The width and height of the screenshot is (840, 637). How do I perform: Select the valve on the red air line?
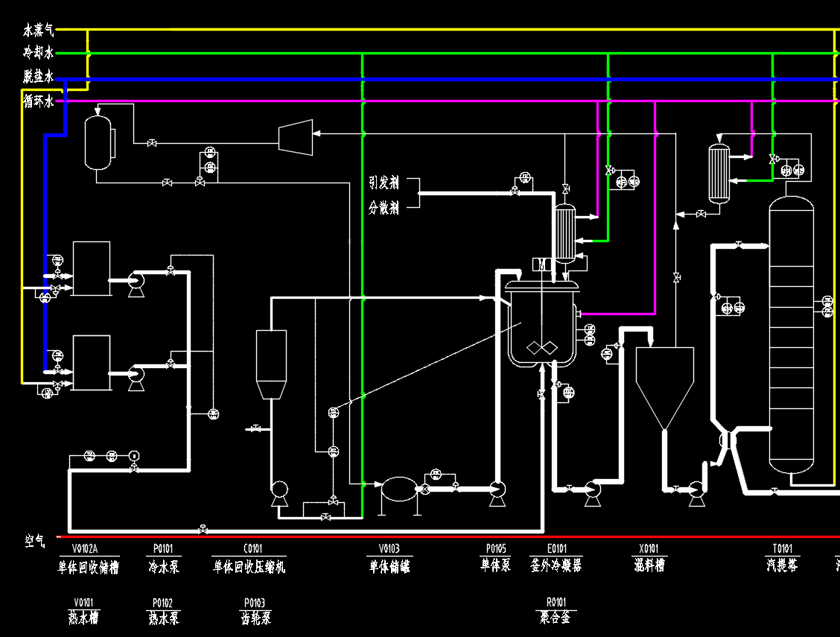[203, 530]
